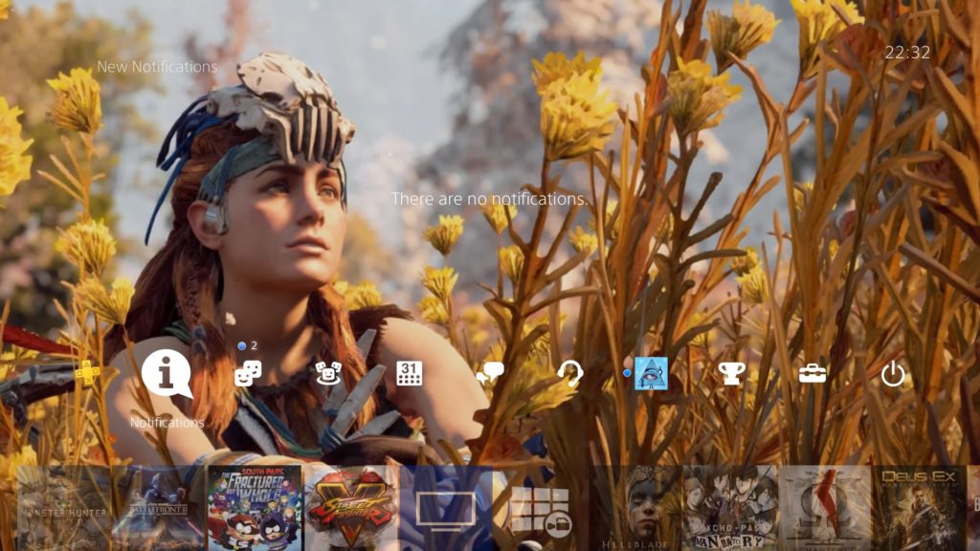Open the Communities icon
The width and height of the screenshot is (980, 551).
(328, 374)
